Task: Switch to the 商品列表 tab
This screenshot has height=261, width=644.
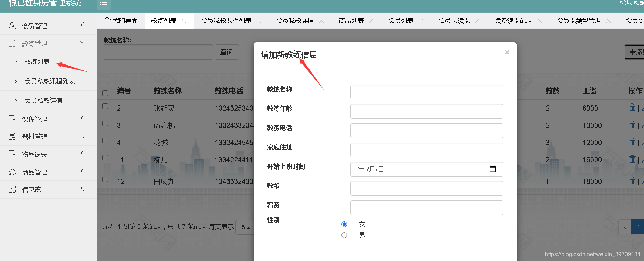Action: coord(351,21)
